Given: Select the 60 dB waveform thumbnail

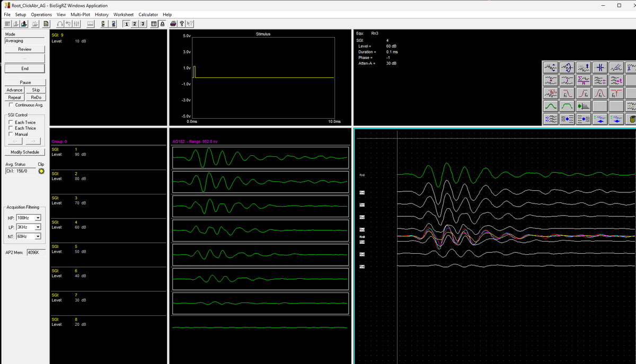Looking at the screenshot, I should point(261,230).
